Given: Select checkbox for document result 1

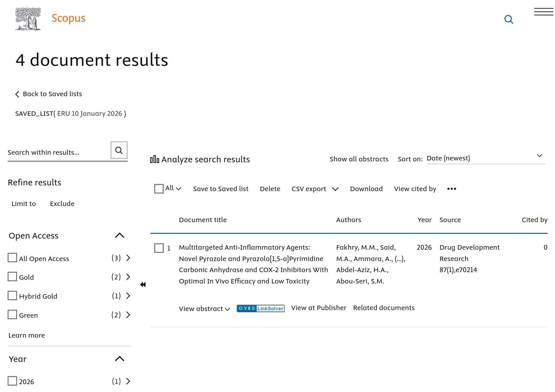Looking at the screenshot, I should 159,248.
